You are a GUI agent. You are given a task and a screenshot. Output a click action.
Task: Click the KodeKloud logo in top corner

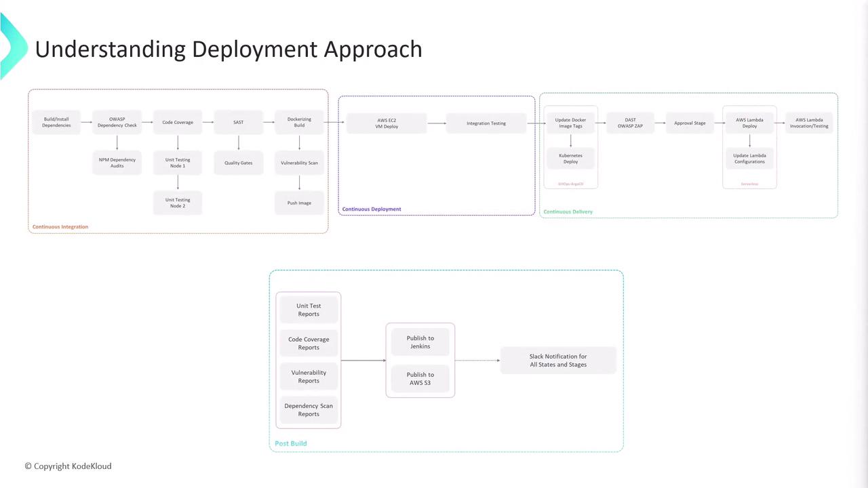point(12,46)
